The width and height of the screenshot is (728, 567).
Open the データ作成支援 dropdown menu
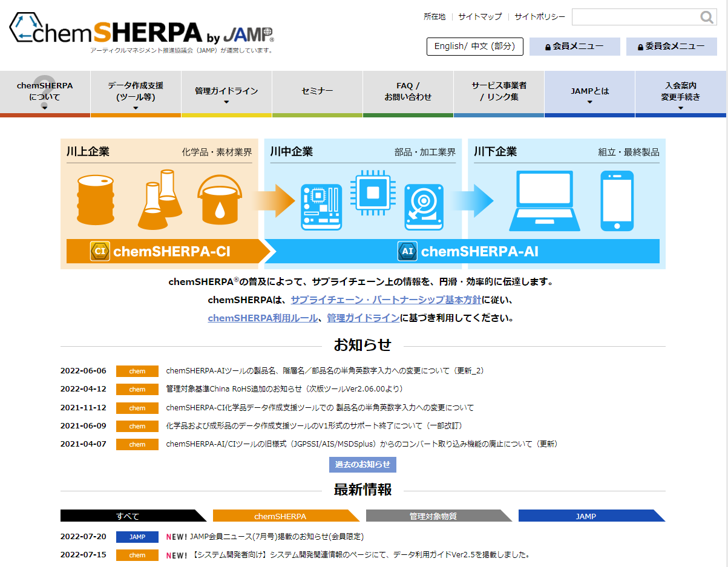(x=136, y=93)
